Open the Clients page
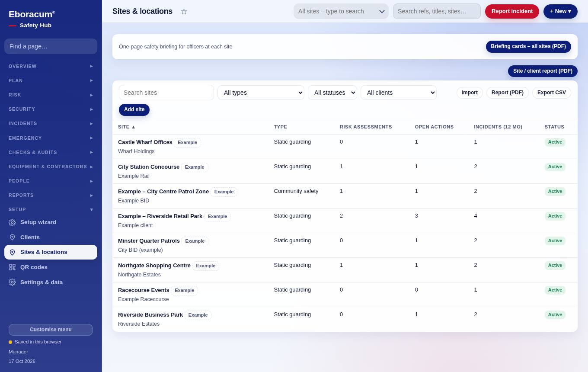 pyautogui.click(x=51, y=237)
